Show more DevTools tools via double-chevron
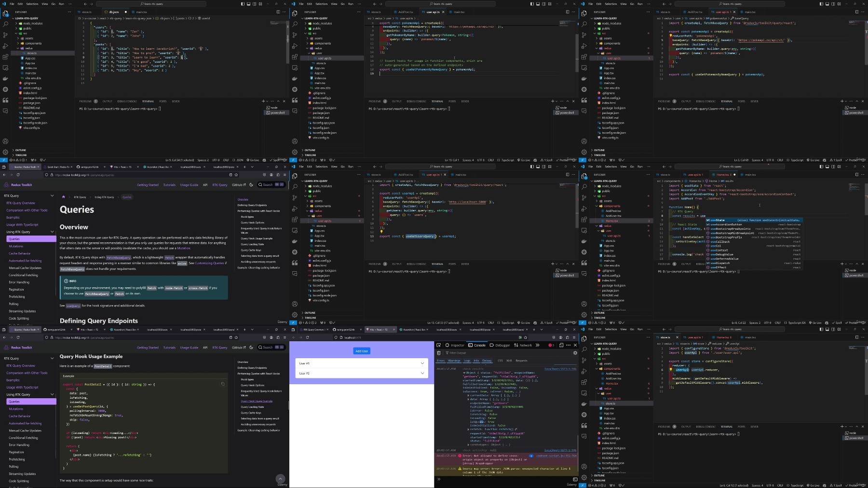The height and width of the screenshot is (488, 868). (538, 345)
